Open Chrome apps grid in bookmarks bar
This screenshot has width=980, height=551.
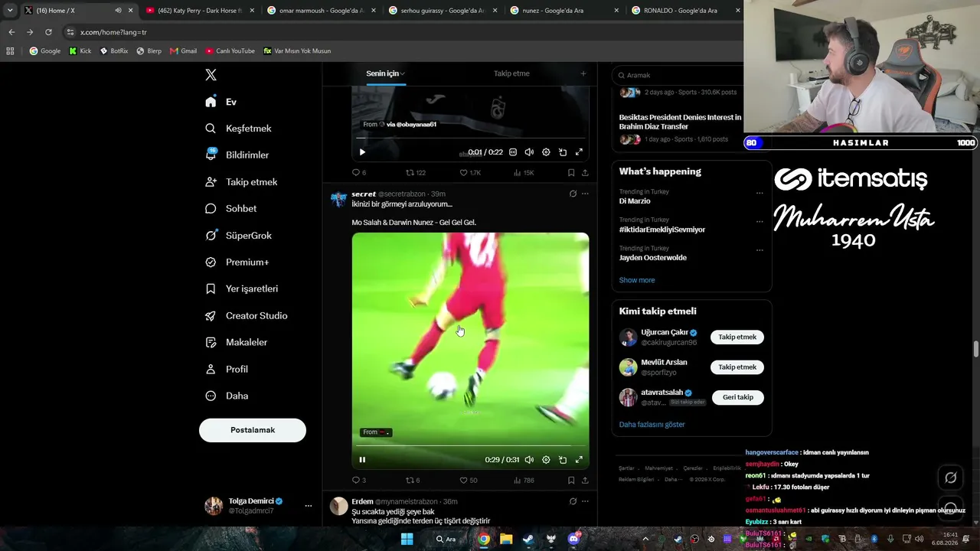point(10,51)
